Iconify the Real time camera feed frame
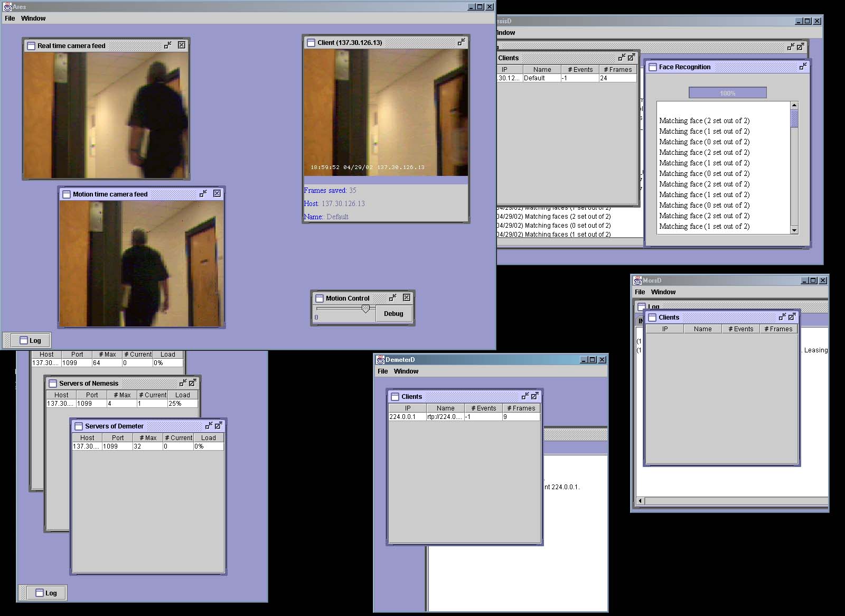 point(168,45)
